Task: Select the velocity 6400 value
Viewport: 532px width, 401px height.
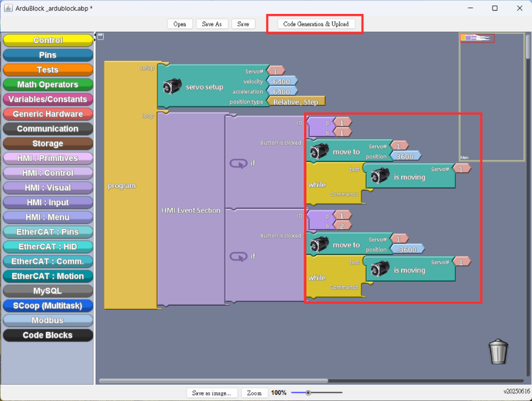Action: click(282, 81)
